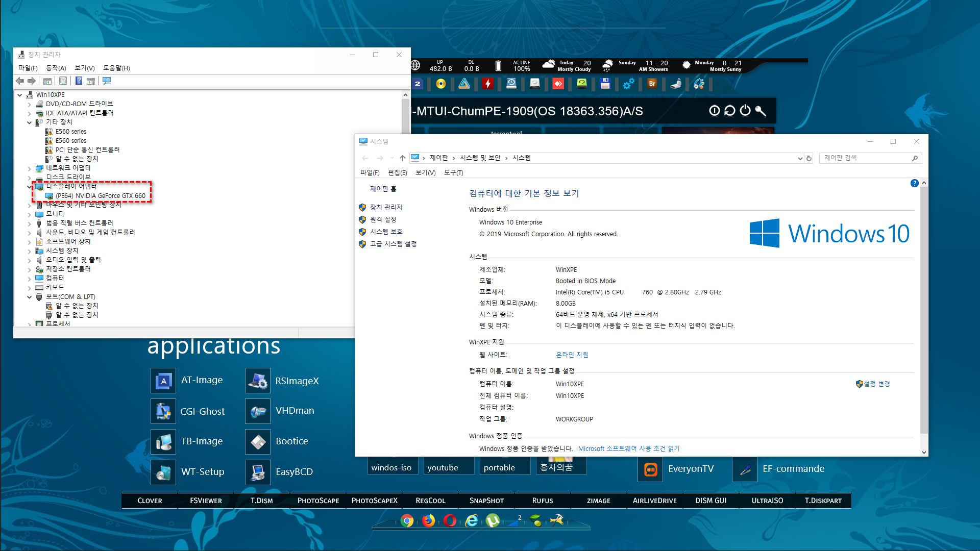Screen dimensions: 980x551
Task: Open 보기(V) menu in Device Manager
Action: pyautogui.click(x=85, y=68)
